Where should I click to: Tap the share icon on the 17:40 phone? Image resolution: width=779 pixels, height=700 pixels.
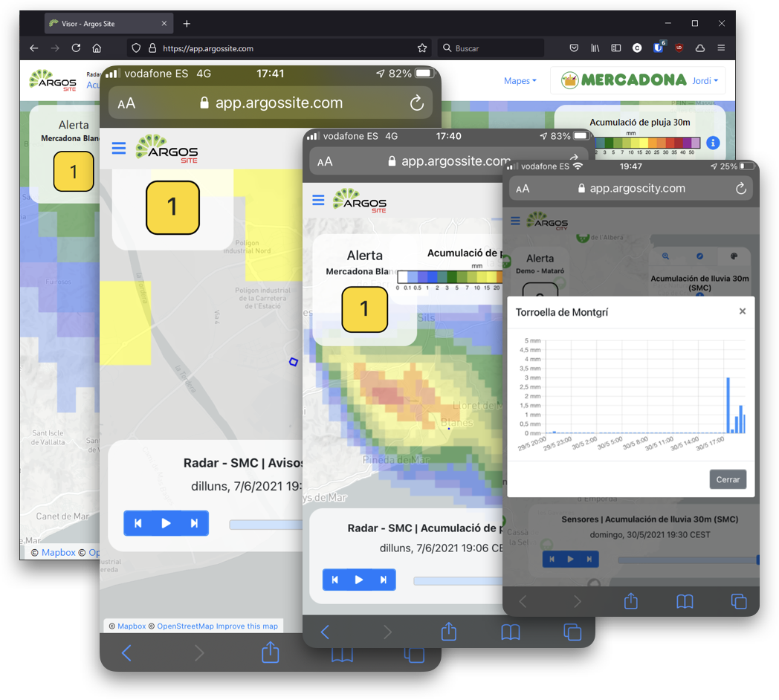[449, 632]
